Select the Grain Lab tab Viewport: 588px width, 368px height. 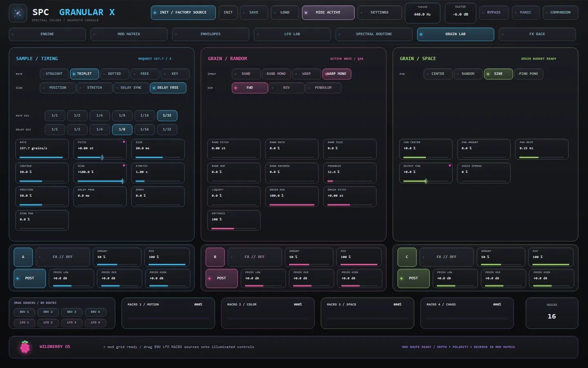click(x=456, y=34)
